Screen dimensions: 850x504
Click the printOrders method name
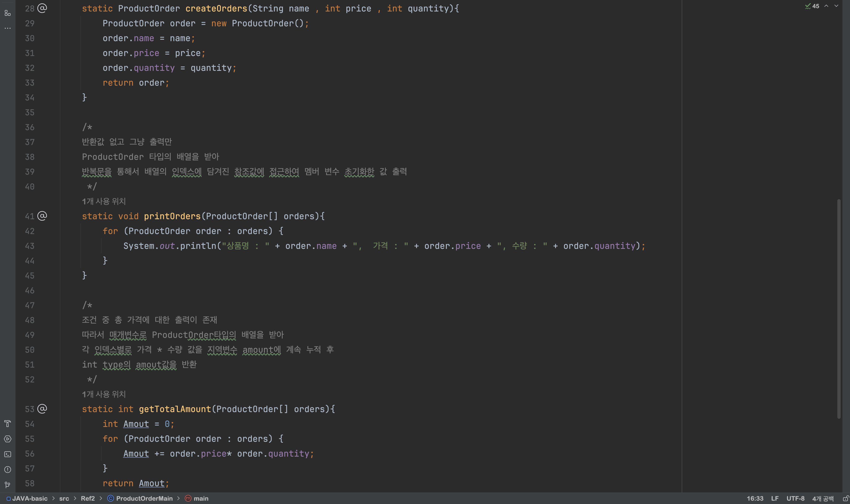click(173, 216)
